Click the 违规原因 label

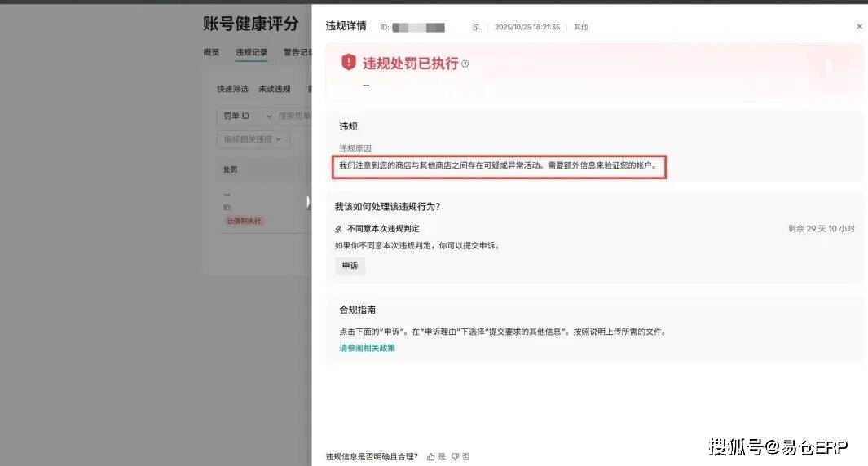click(355, 148)
